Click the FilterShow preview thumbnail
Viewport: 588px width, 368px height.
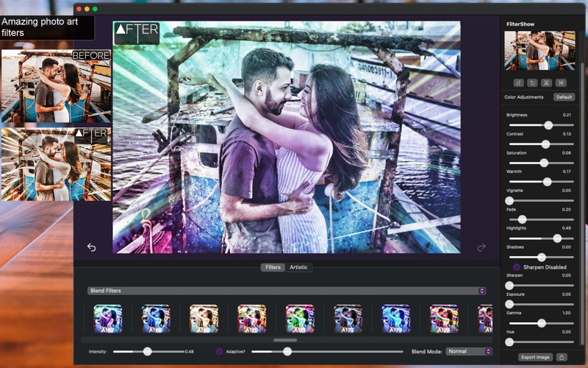pos(539,51)
